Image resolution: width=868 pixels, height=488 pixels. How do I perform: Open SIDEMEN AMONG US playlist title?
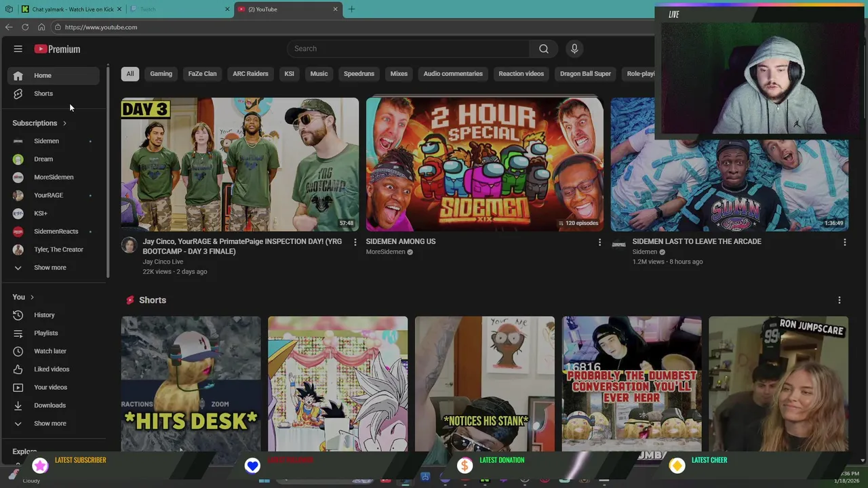coord(401,241)
